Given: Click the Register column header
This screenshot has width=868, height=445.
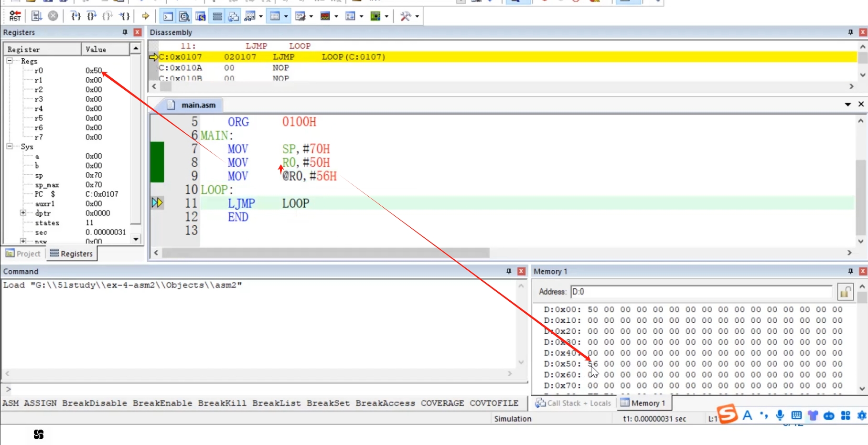Looking at the screenshot, I should [x=43, y=49].
